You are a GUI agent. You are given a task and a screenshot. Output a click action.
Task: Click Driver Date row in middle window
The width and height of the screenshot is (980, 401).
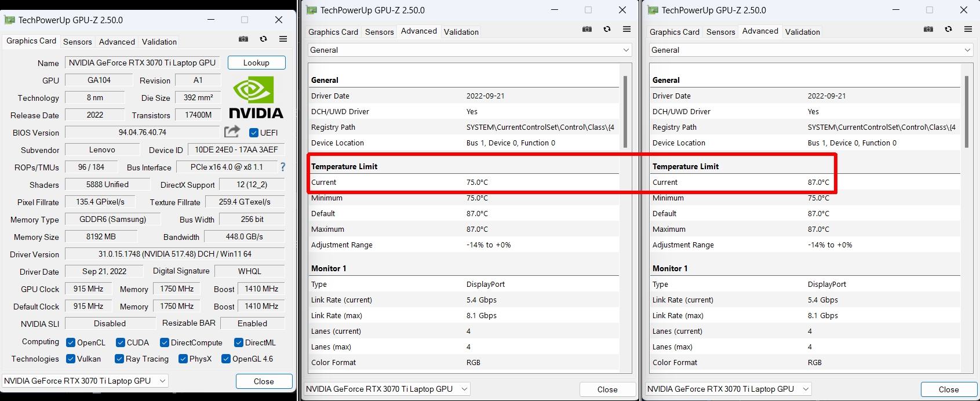464,96
